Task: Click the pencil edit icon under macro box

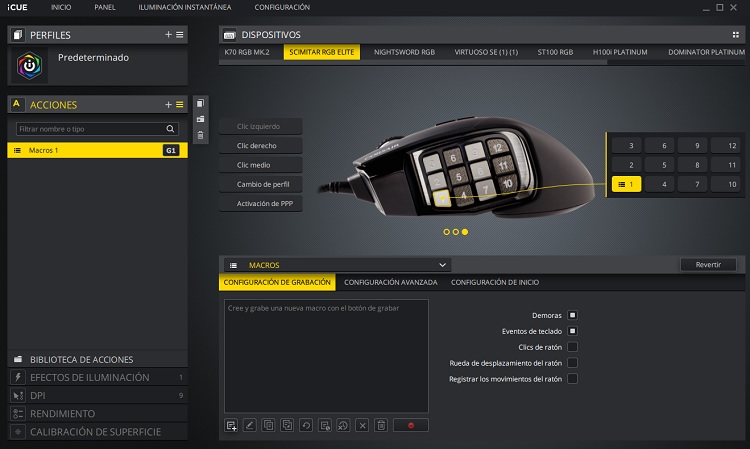Action: point(250,425)
